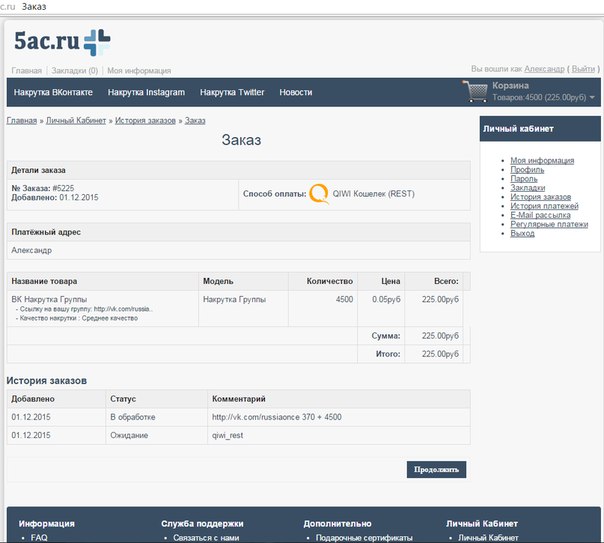Open the Пароль sidebar link
Viewport: 604px width, 543px height.
[523, 179]
